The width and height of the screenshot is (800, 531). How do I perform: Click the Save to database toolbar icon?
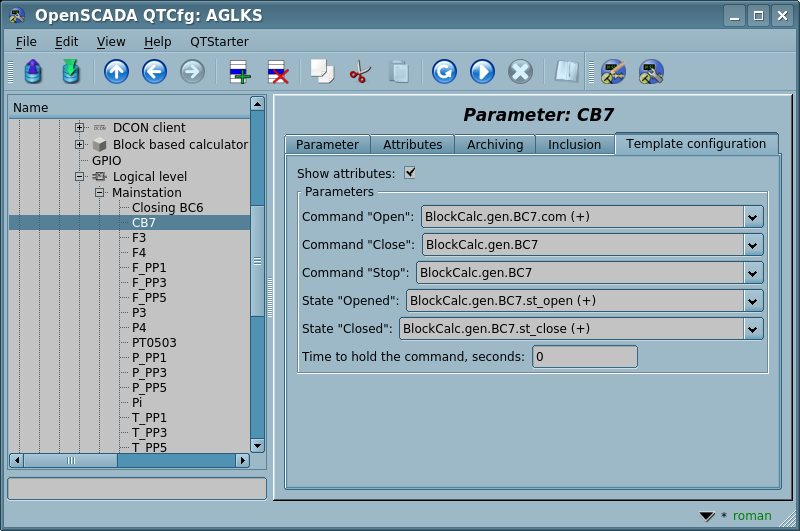tap(70, 72)
